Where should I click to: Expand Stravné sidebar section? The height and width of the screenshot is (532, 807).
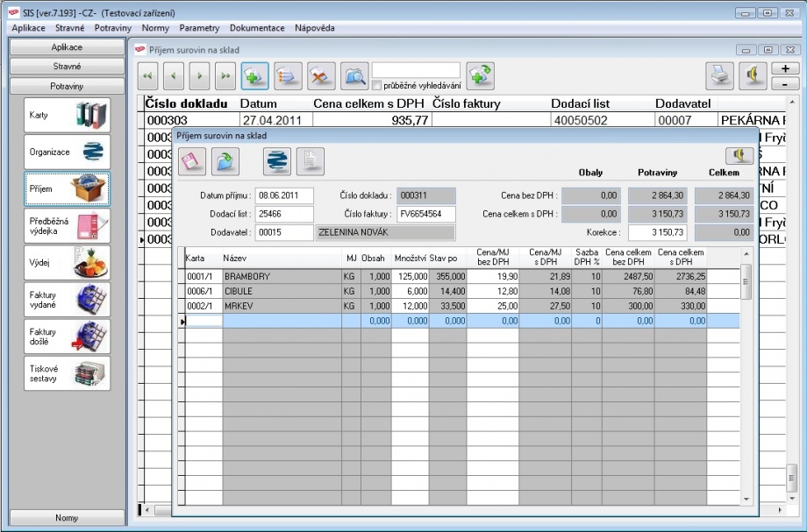pyautogui.click(x=67, y=67)
